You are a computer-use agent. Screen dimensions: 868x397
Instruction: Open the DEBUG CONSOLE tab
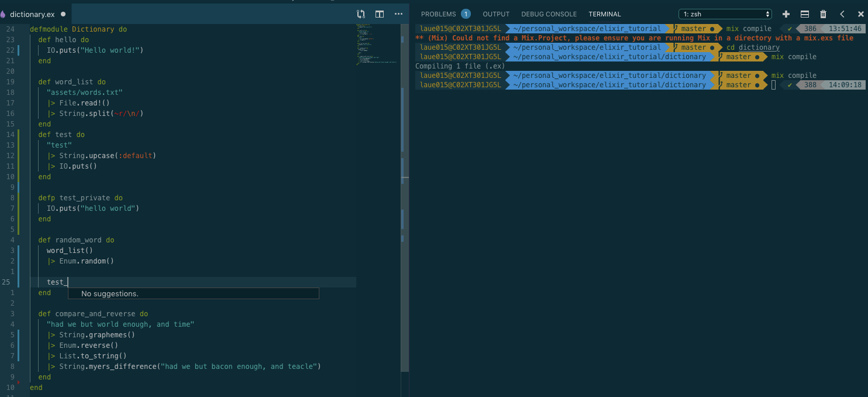(x=549, y=13)
